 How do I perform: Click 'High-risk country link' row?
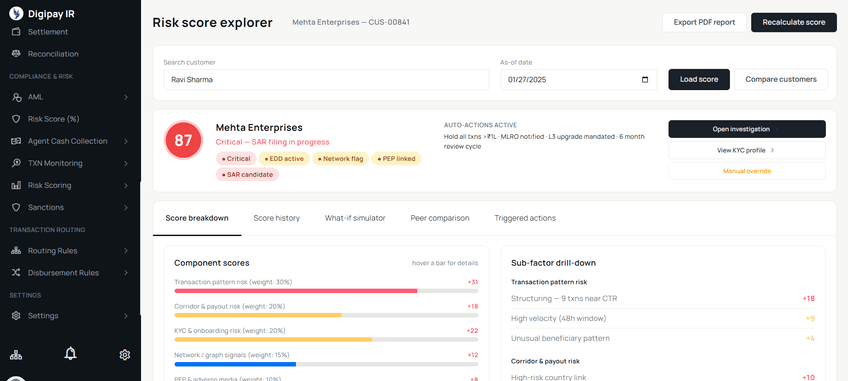[662, 377]
